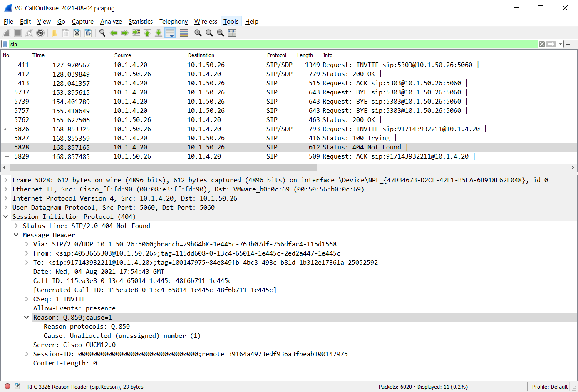The height and width of the screenshot is (392, 578).
Task: Open the recent filters dropdown arrow
Action: click(561, 44)
